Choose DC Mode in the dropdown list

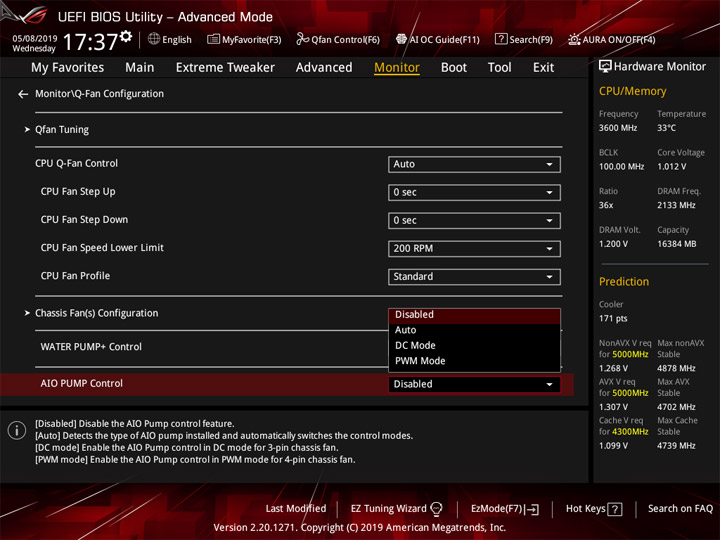474,345
